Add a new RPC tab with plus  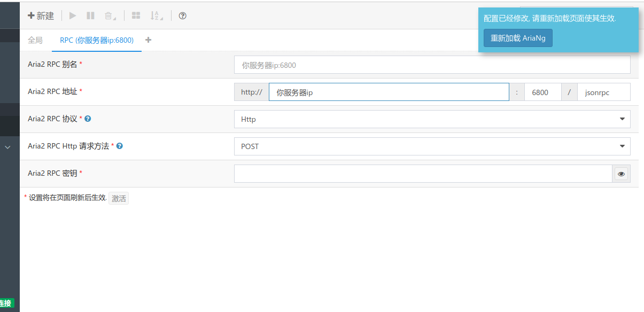pos(148,40)
